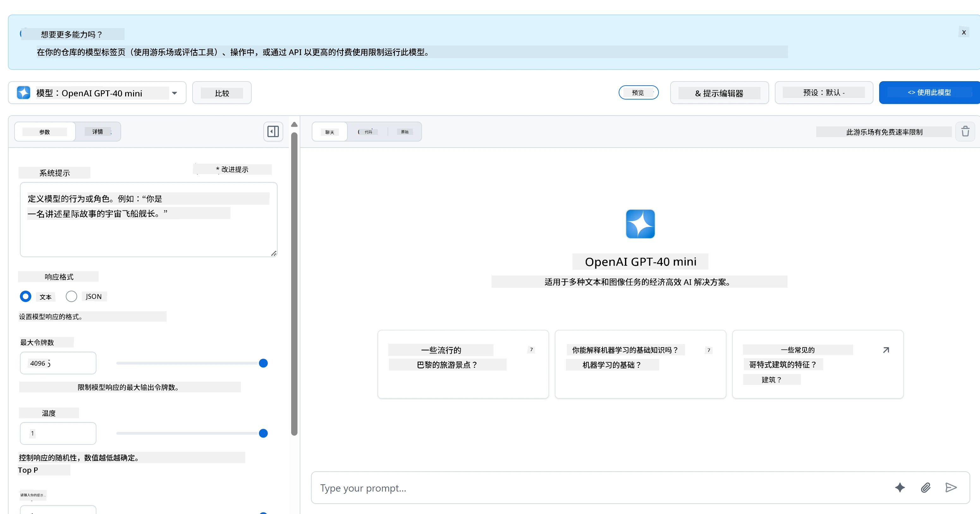Close the blue info banner
This screenshot has height=514, width=980.
[964, 32]
